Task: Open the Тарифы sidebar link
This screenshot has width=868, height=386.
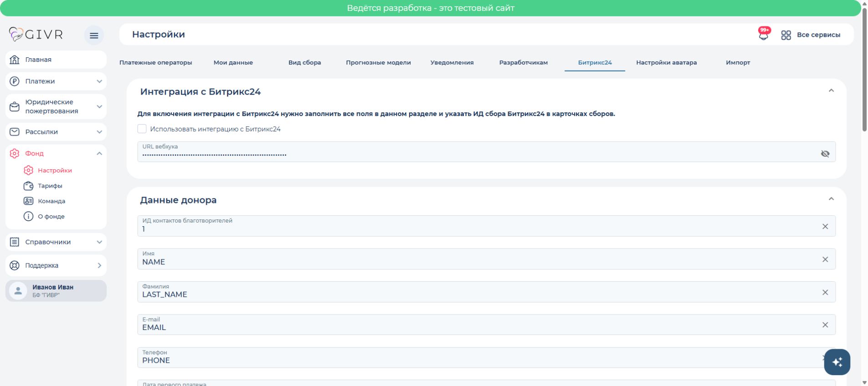Action: [x=50, y=186]
